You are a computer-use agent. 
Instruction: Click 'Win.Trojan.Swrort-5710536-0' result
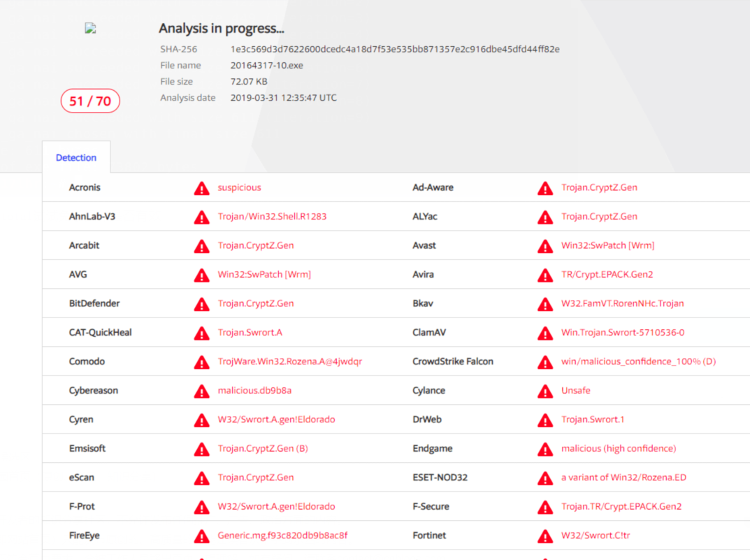[x=623, y=332]
